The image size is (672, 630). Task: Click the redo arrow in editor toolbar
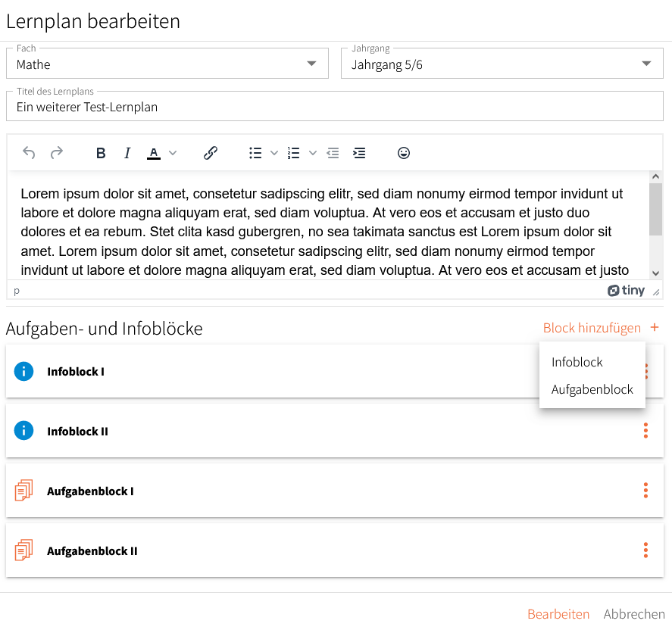coord(57,153)
